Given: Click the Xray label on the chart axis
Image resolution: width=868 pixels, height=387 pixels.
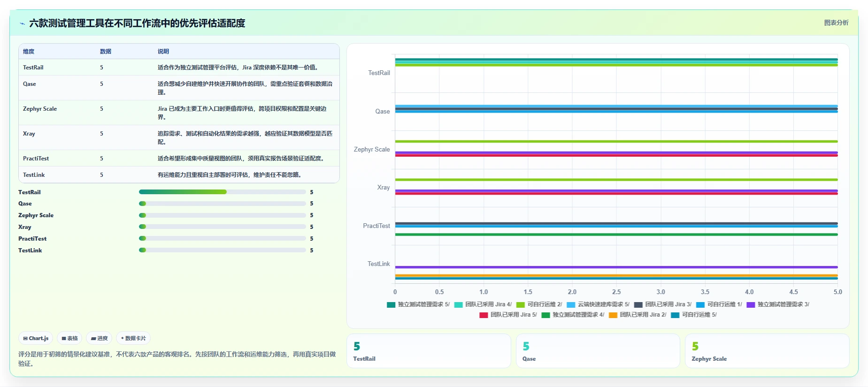Looking at the screenshot, I should 384,188.
